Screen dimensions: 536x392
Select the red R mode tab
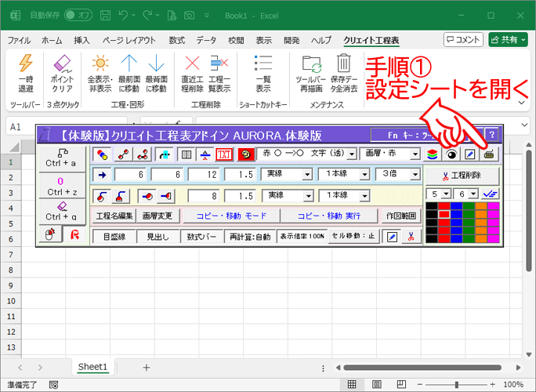74,234
